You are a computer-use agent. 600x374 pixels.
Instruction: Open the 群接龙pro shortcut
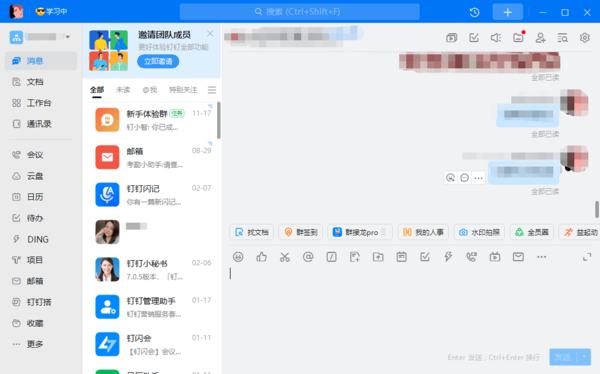(x=360, y=232)
